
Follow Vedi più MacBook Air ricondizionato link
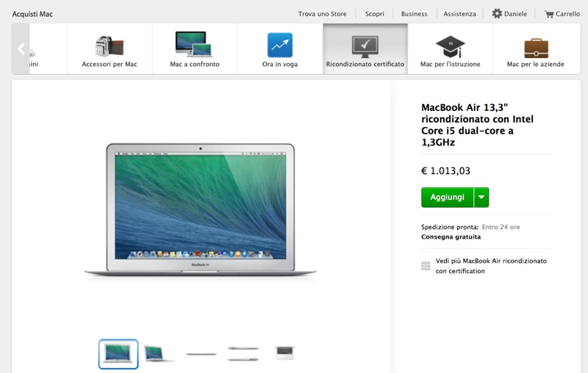491,266
